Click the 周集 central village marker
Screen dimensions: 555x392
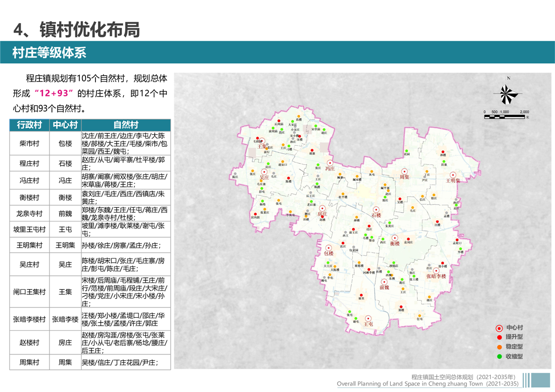[x=405, y=172]
